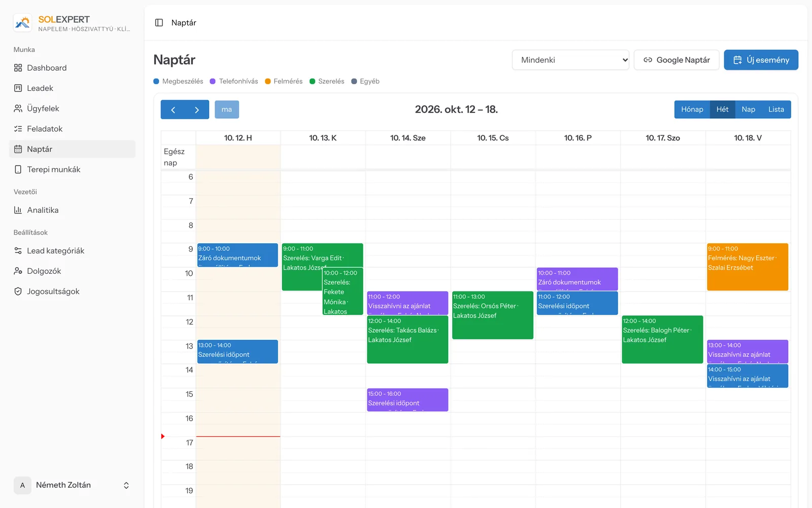The width and height of the screenshot is (812, 508).
Task: Switch to Nap view
Action: pyautogui.click(x=748, y=110)
